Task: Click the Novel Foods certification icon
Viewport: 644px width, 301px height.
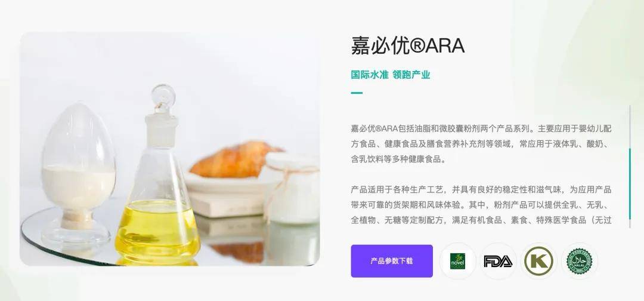Action: (x=457, y=261)
